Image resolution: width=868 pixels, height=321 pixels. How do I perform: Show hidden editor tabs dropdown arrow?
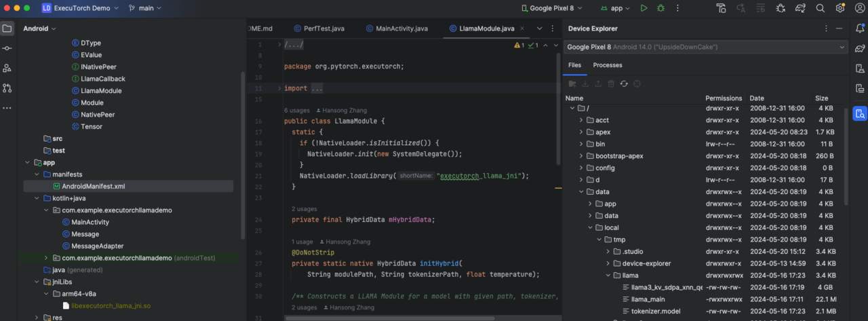540,29
